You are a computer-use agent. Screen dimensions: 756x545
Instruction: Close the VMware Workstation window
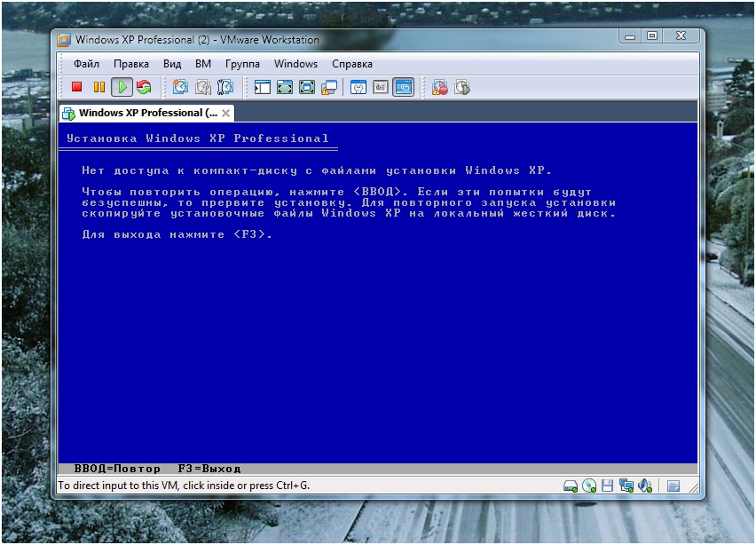[681, 36]
